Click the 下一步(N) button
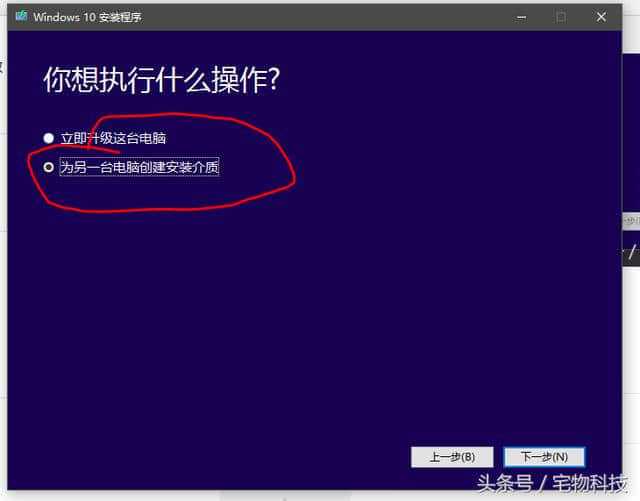Image resolution: width=640 pixels, height=501 pixels. coord(544,457)
